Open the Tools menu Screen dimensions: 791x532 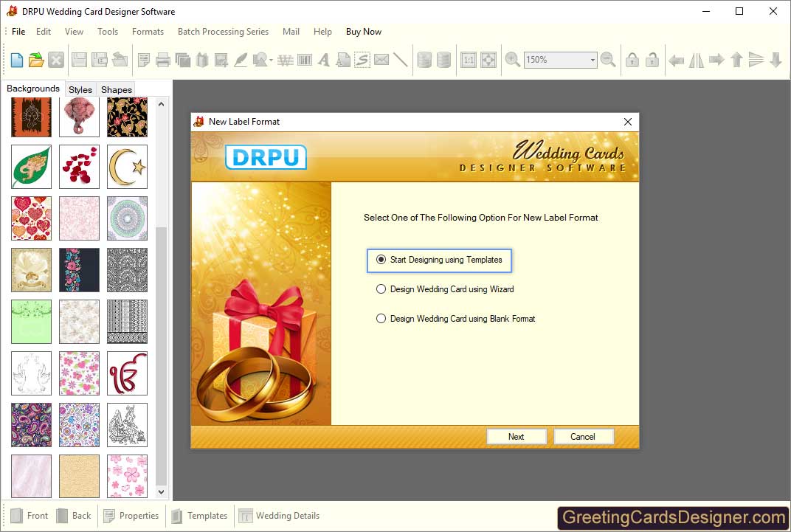[108, 31]
